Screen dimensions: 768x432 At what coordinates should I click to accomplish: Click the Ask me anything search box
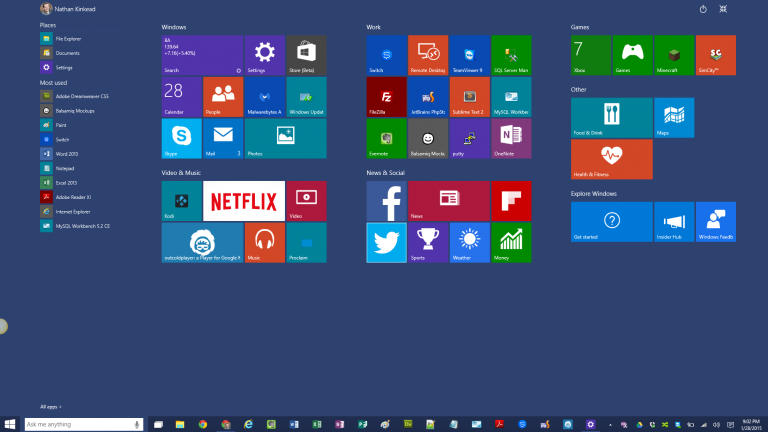(x=84, y=424)
